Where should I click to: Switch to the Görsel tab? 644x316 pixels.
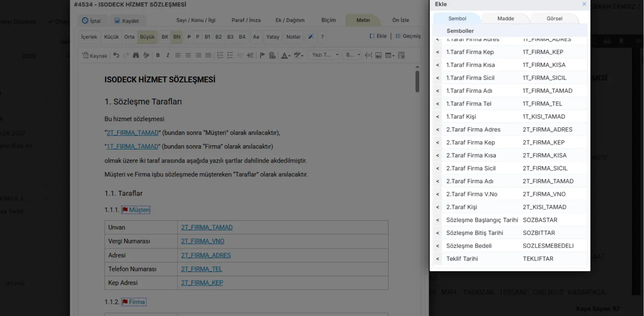coord(554,19)
